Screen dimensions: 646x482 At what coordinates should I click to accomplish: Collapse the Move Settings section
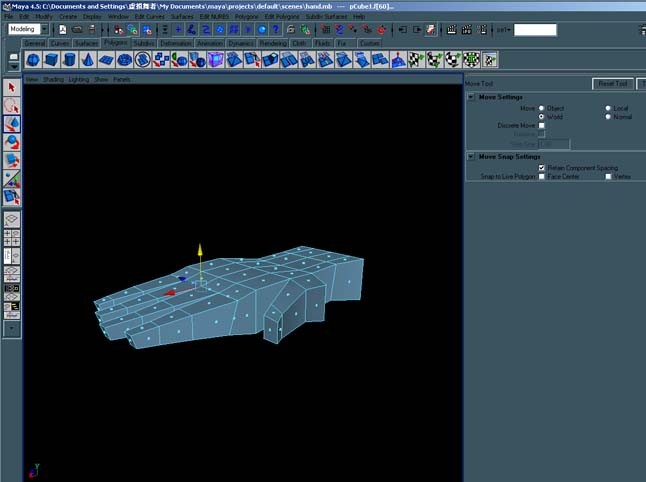(x=471, y=97)
